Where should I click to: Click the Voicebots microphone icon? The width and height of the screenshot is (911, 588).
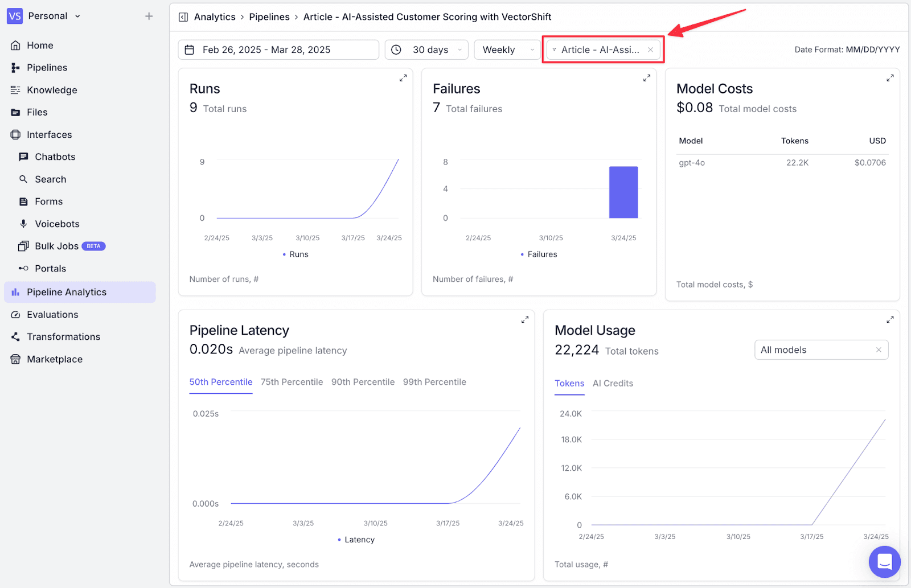[x=23, y=224]
